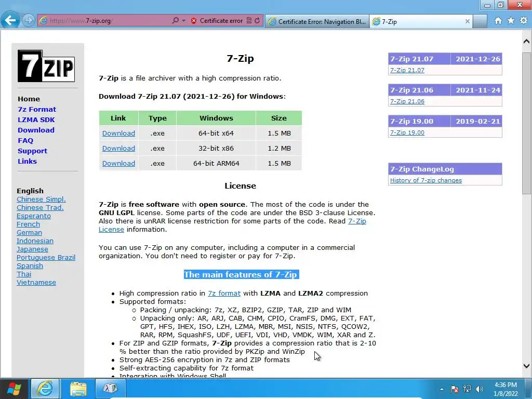Viewport: 532px width, 399px height.
Task: Open the LZMA SDK sidebar link
Action: [36, 120]
